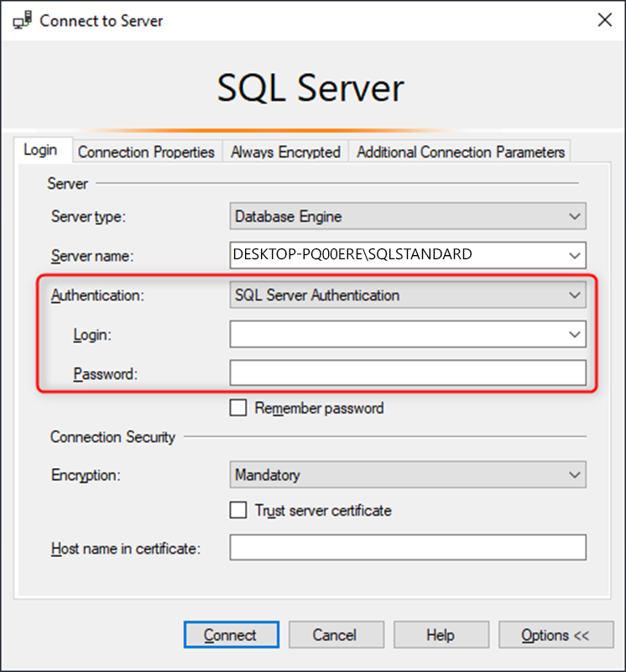Focus the Host name in certificate field
The height and width of the screenshot is (672, 626).
click(x=408, y=548)
